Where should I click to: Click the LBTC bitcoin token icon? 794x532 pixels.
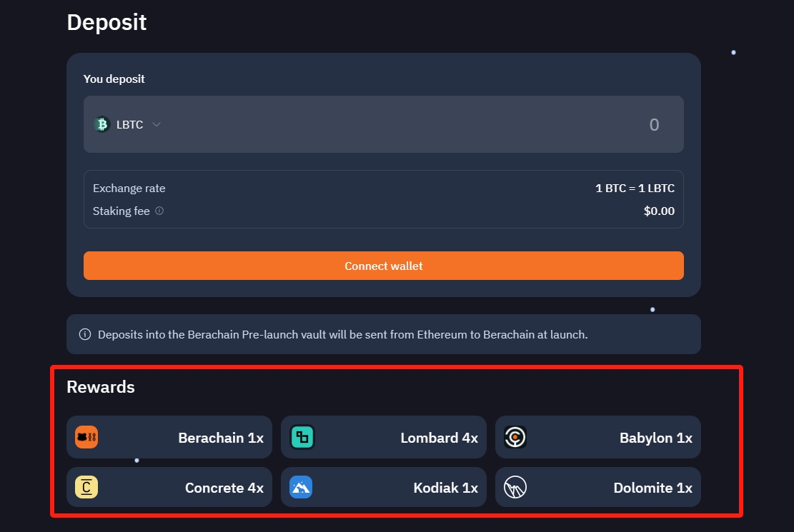point(101,124)
